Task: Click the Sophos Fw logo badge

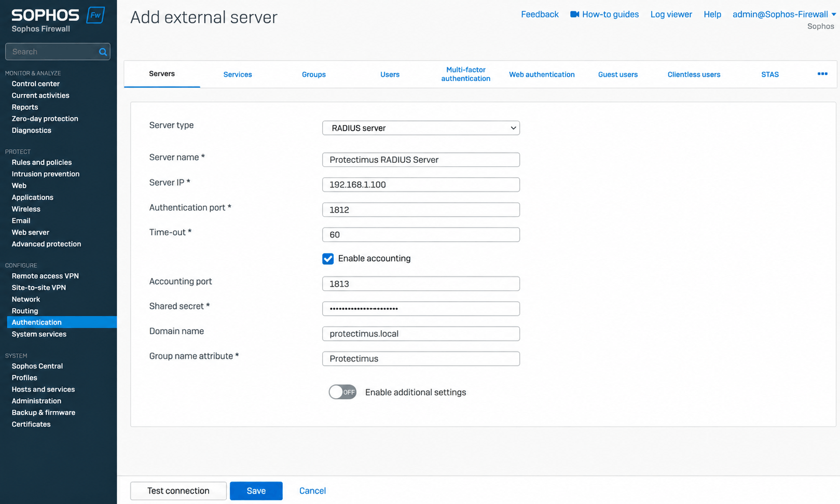Action: pos(95,15)
